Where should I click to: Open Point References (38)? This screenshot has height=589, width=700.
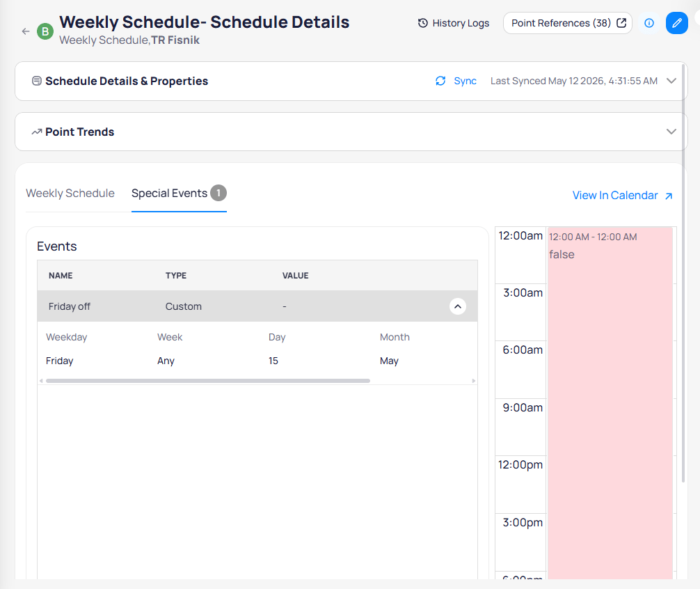[x=567, y=23]
